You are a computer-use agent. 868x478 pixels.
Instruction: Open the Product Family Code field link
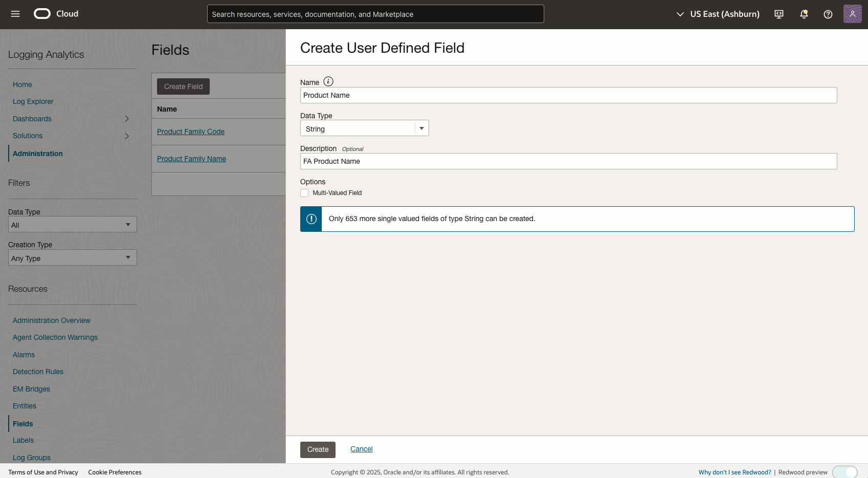(x=190, y=132)
